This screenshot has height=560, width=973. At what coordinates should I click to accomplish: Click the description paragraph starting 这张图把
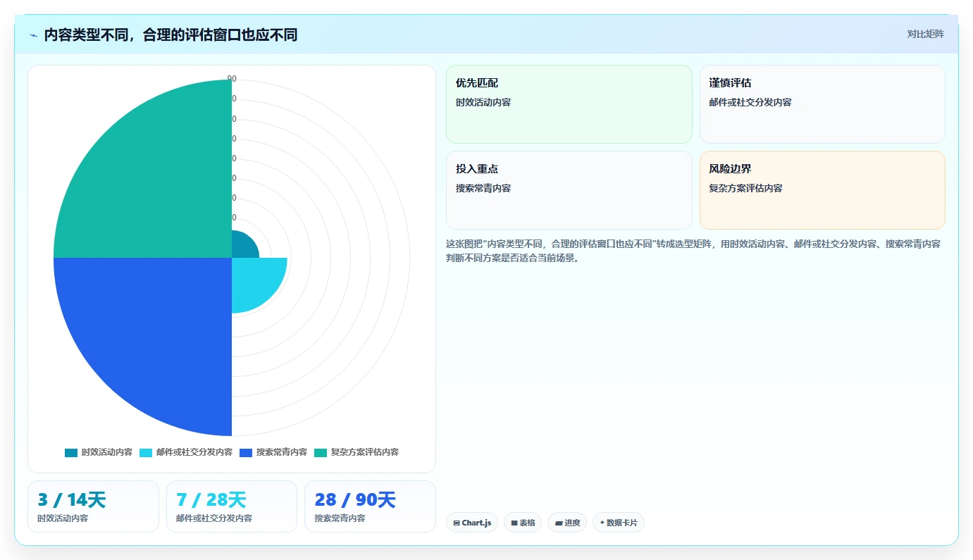click(693, 251)
